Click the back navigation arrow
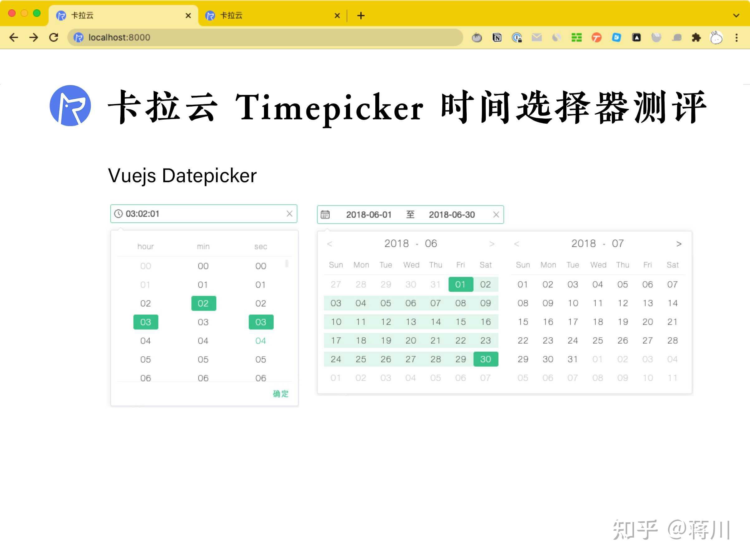Viewport: 750px width, 560px height. [x=14, y=38]
